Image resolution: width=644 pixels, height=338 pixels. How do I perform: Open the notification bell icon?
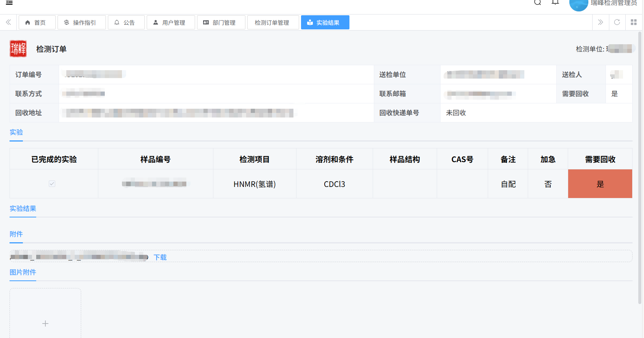click(555, 3)
